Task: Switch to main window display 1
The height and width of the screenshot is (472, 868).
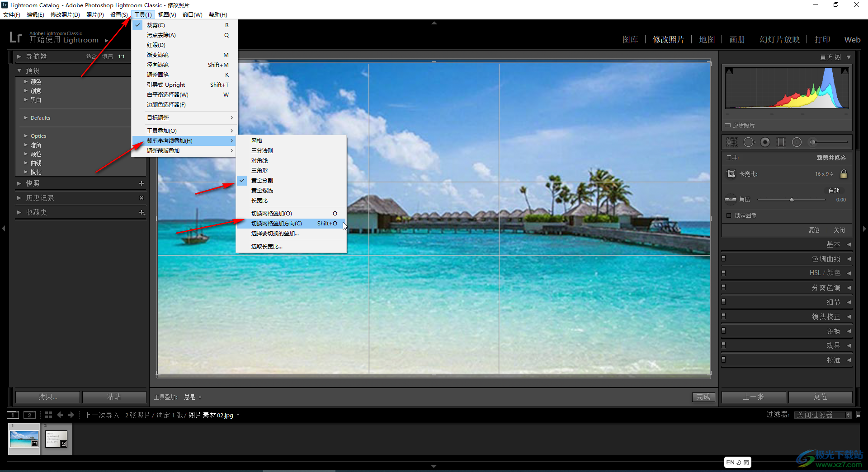Action: tap(13, 415)
